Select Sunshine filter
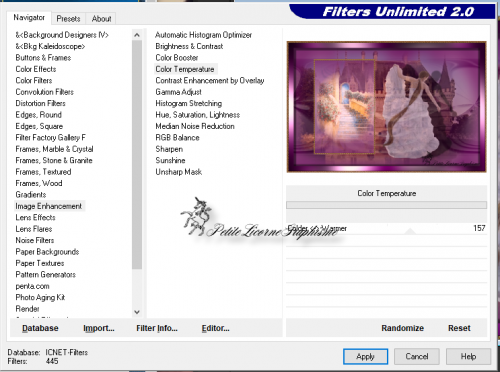The image size is (500, 372). 170,160
